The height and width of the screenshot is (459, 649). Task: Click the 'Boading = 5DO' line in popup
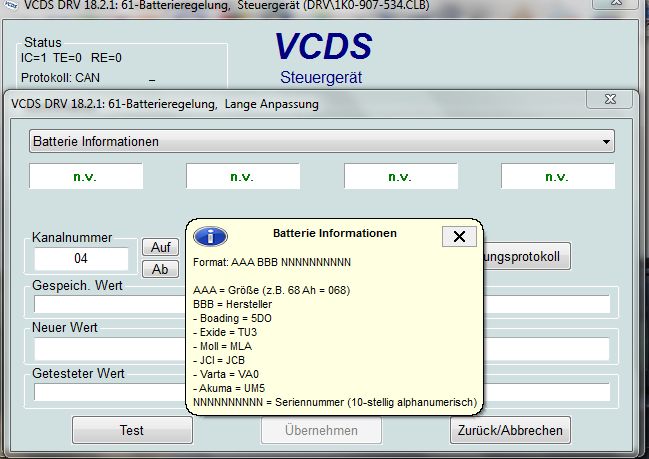[233, 318]
